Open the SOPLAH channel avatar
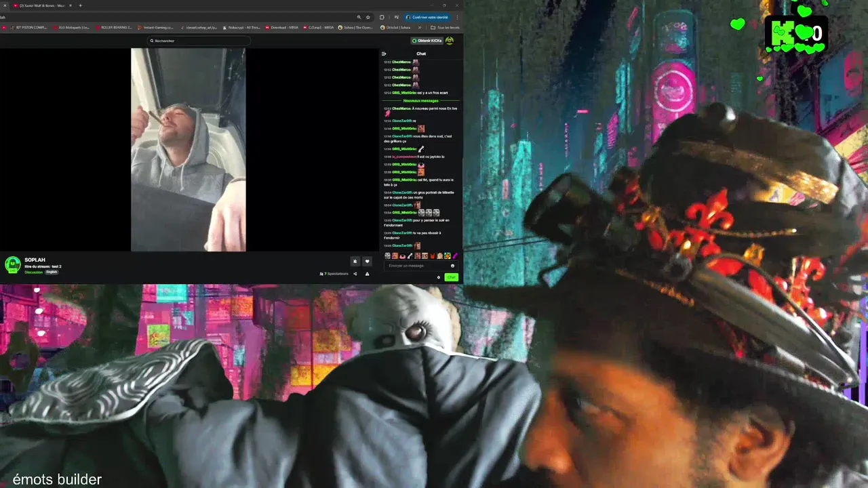Viewport: 868px width, 488px height. tap(12, 265)
